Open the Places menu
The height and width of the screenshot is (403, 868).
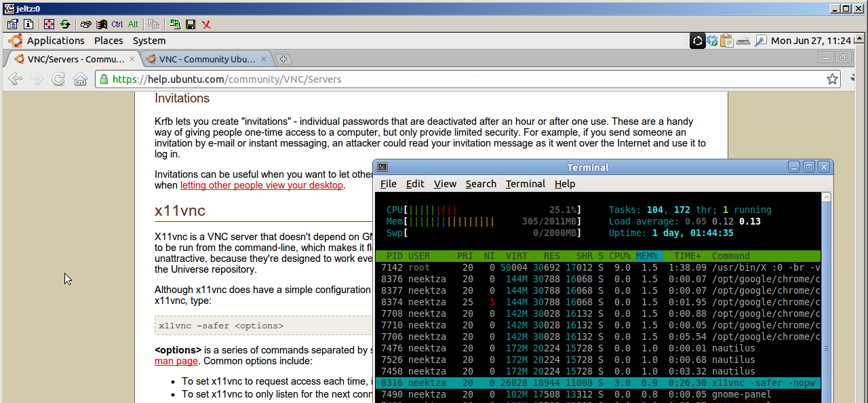pos(108,41)
